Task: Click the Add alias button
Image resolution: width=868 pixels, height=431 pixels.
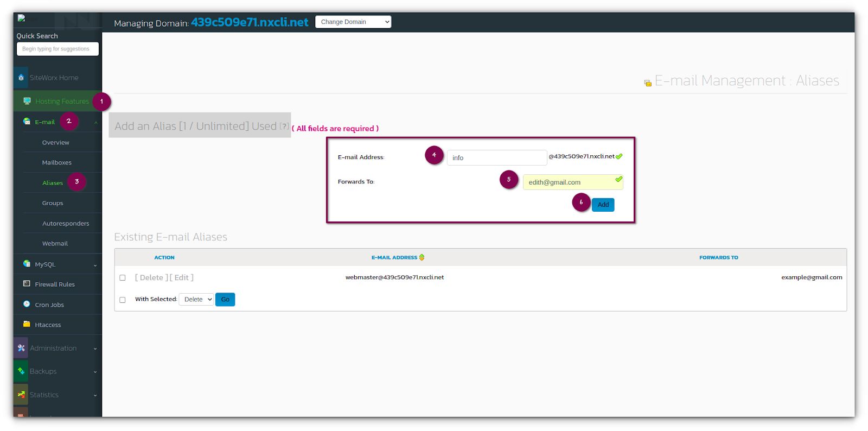Action: 603,205
